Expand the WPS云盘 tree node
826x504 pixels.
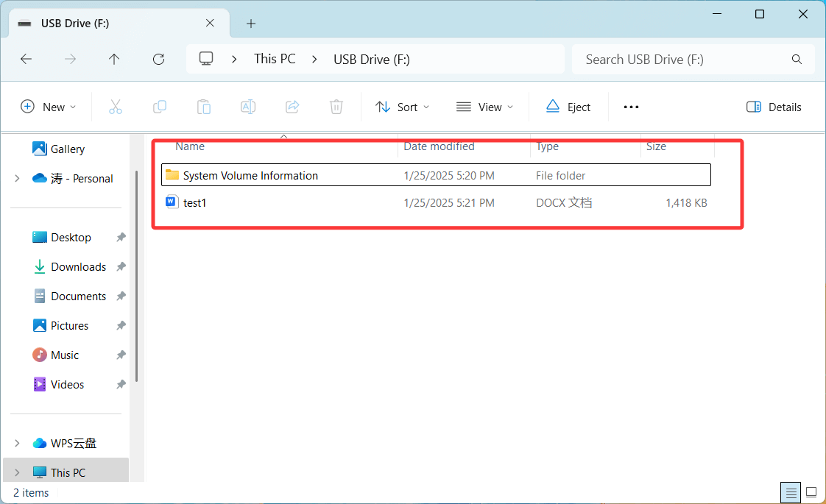[x=17, y=443]
